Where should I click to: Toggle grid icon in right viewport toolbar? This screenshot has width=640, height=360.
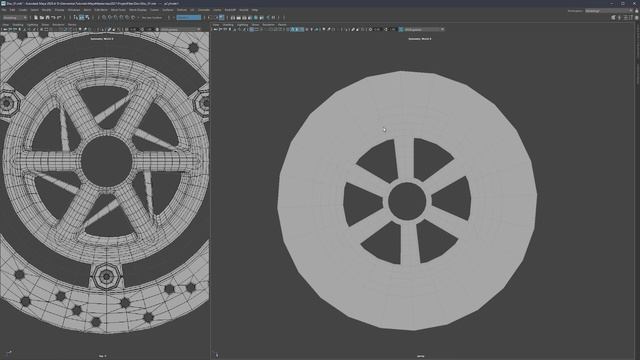click(x=252, y=29)
